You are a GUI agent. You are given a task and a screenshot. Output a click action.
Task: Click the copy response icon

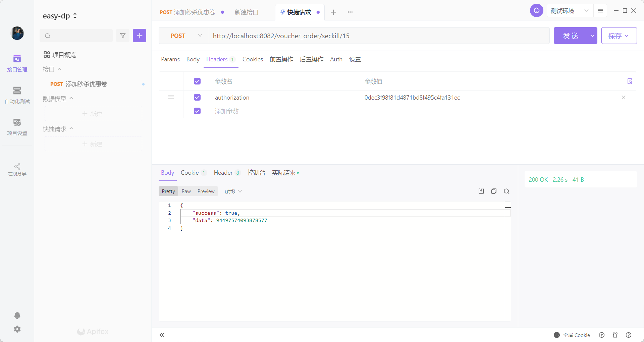tap(494, 191)
